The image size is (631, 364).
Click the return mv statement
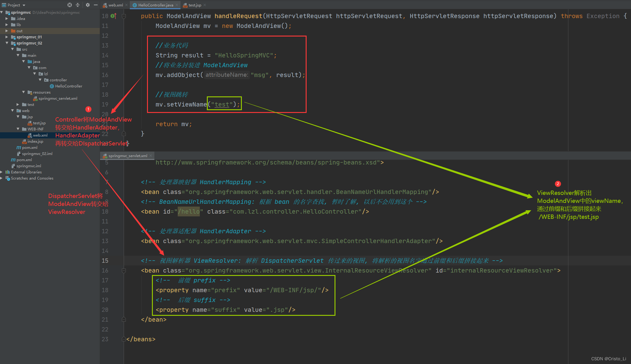(174, 124)
